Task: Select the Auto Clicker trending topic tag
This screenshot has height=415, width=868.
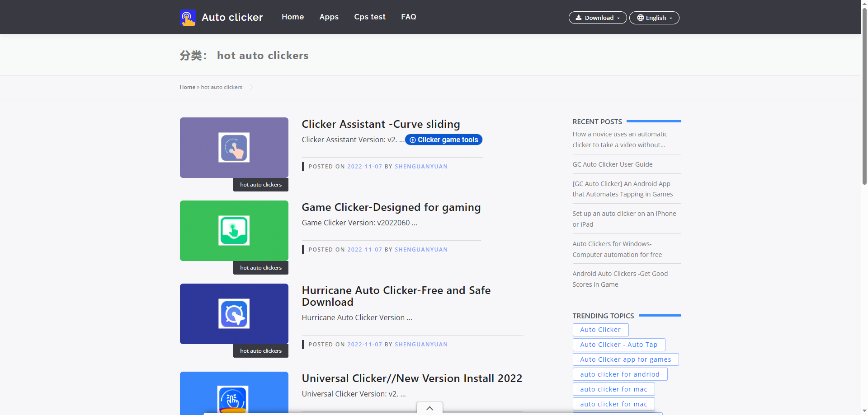Action: [x=600, y=330]
